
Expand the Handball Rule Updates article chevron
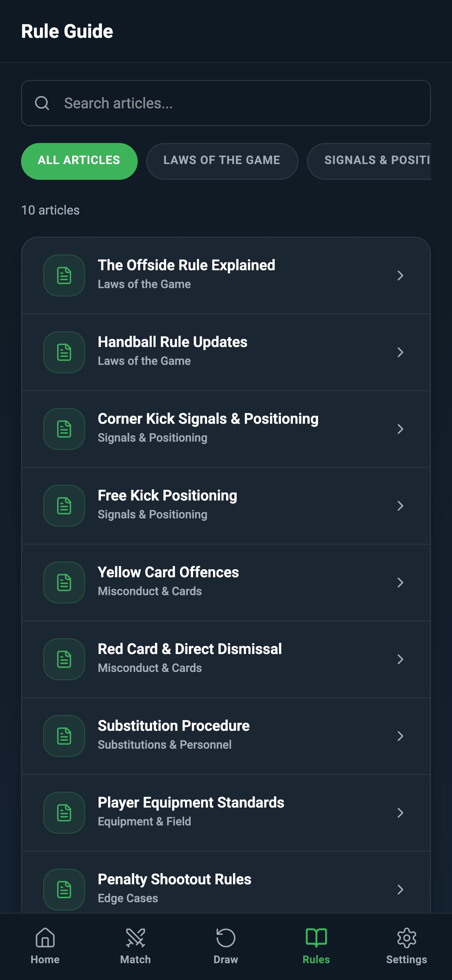click(400, 352)
